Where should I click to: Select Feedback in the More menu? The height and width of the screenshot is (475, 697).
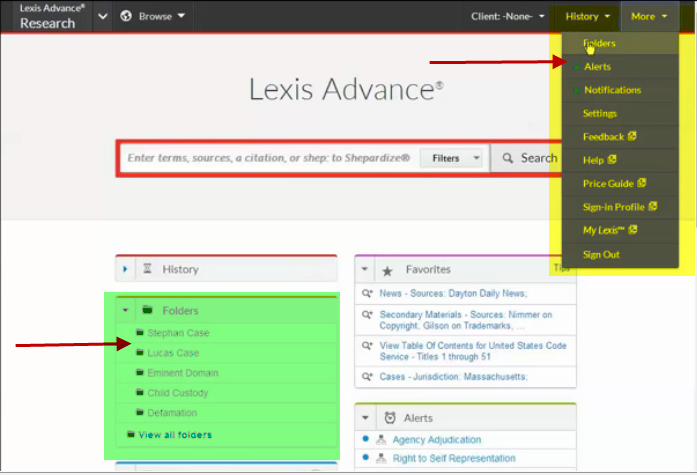click(620, 137)
